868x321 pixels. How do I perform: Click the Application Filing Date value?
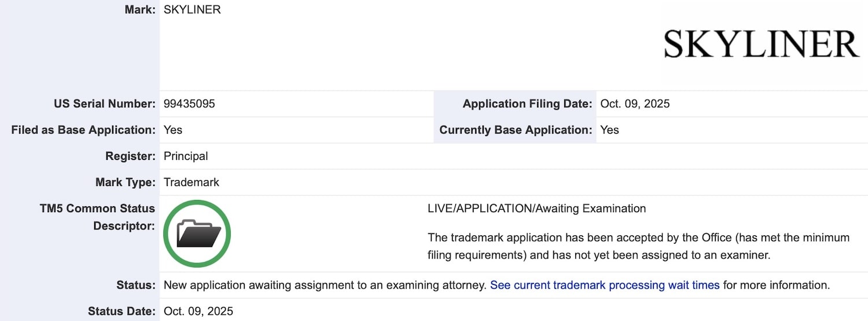[x=635, y=104]
